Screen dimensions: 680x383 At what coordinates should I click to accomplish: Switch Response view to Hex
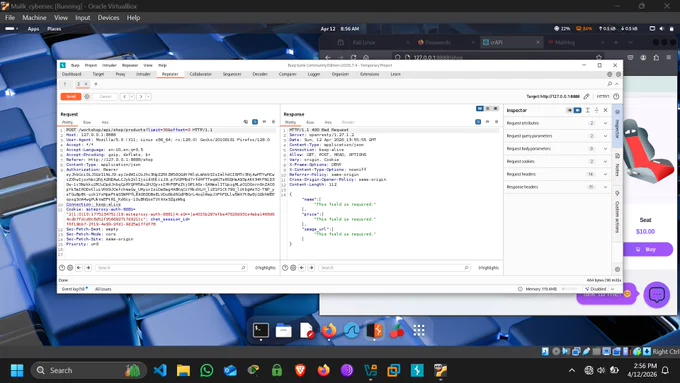(328, 122)
